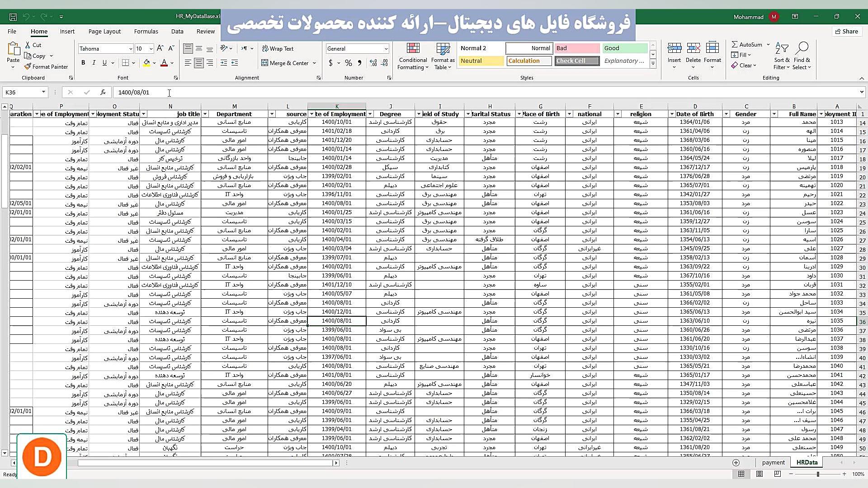Click the Decrease Decimal icon
The width and height of the screenshot is (868, 488).
384,63
